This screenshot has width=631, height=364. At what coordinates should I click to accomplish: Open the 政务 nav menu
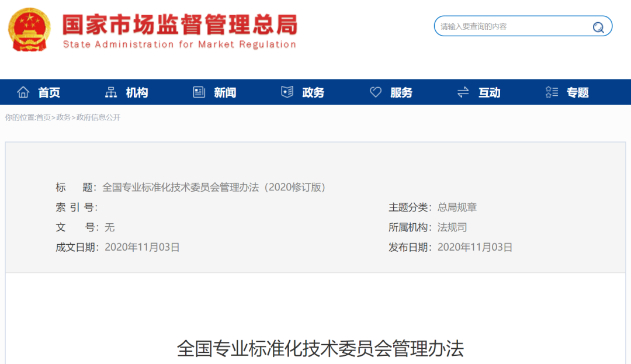(313, 92)
